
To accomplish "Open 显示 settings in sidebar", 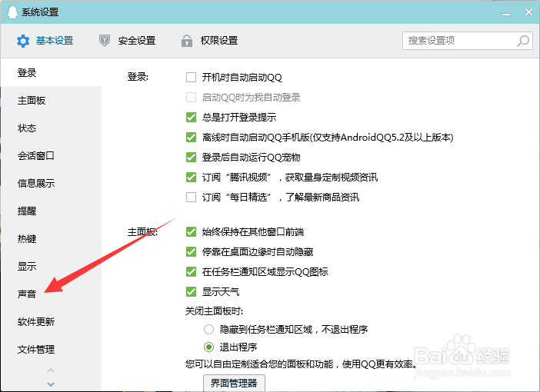I will point(52,266).
